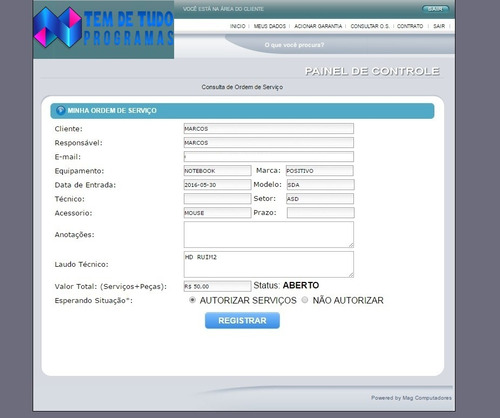Screen dimensions: 500x418
Task: Click the Minha Ordem de Serviço header icon
Action: point(60,110)
